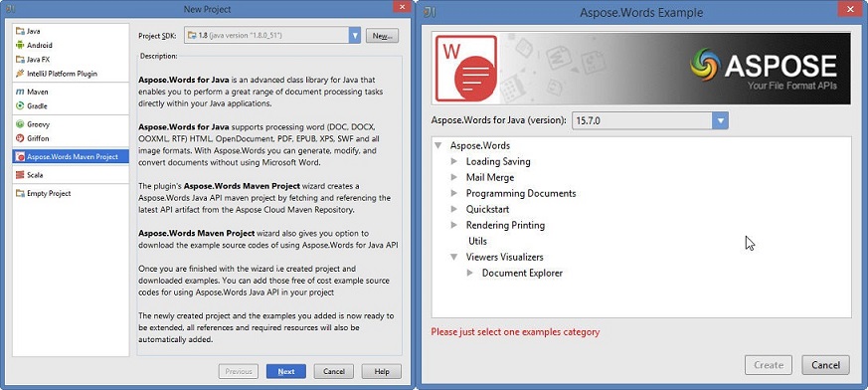Expand the Document Explorer node

coord(470,274)
